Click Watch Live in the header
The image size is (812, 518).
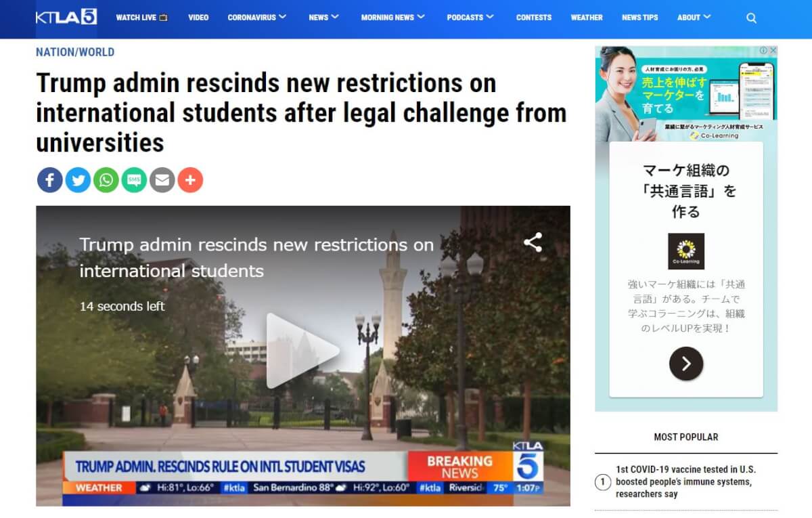[141, 18]
